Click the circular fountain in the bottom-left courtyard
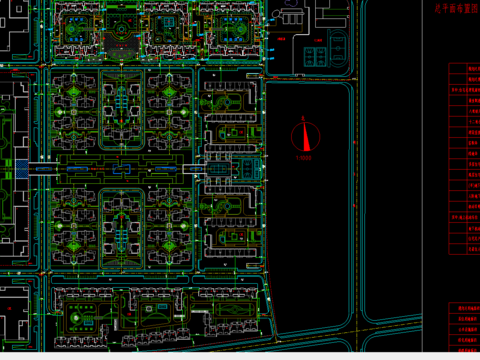 [x=76, y=318]
